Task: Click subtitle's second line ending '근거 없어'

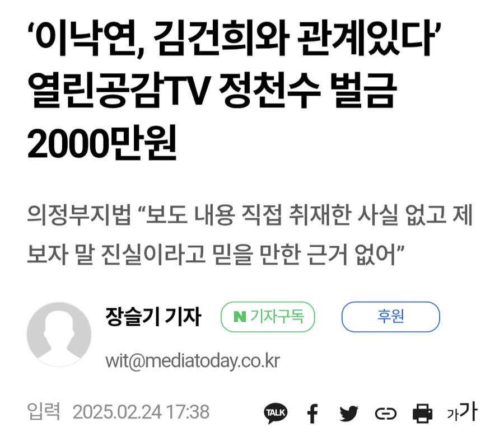Action: pyautogui.click(x=216, y=254)
